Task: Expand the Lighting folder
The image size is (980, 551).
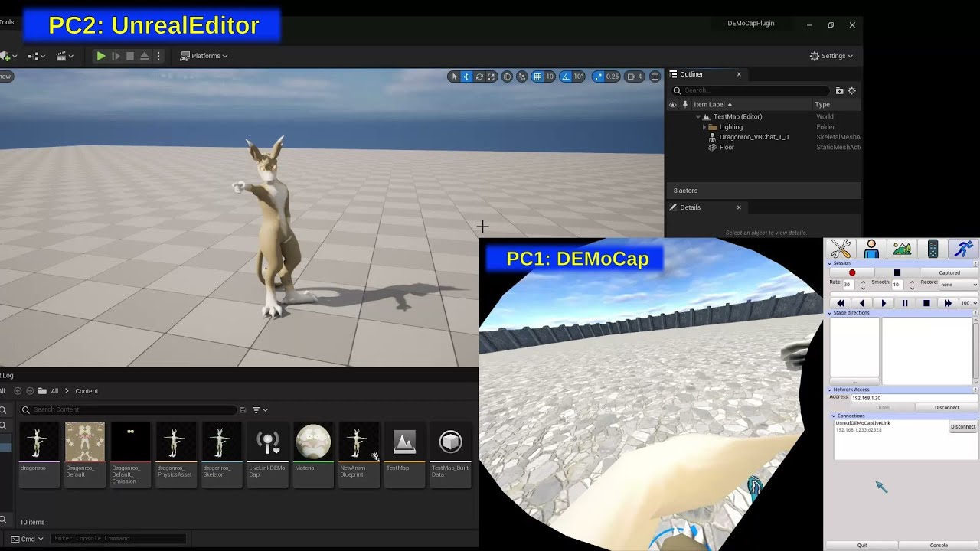Action: (704, 127)
